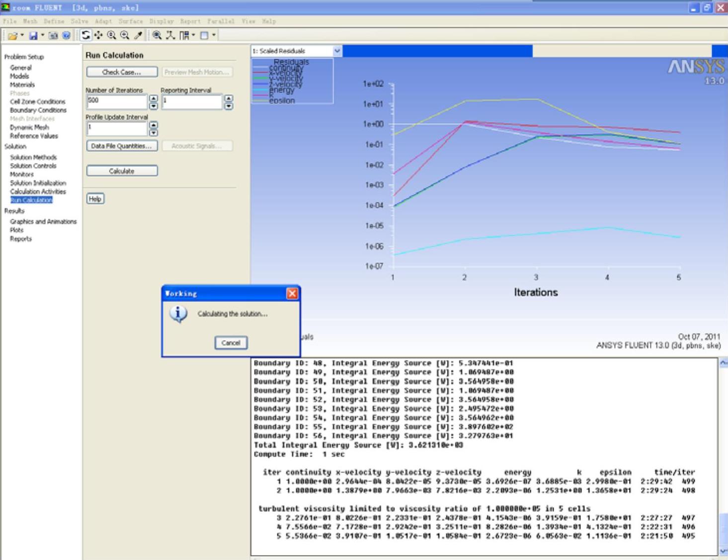This screenshot has height=560, width=728.
Task: Click the console scrollbar up arrow
Action: coord(724,363)
